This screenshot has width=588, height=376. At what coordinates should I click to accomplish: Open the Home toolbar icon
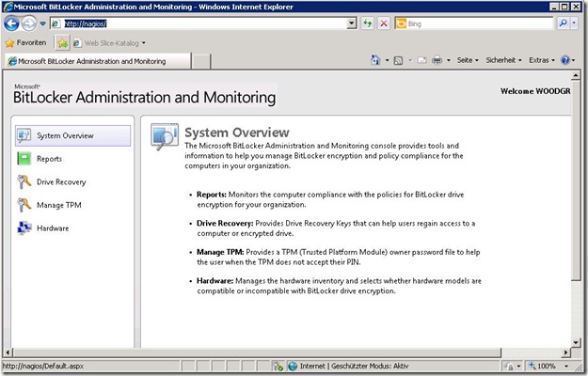(x=375, y=60)
